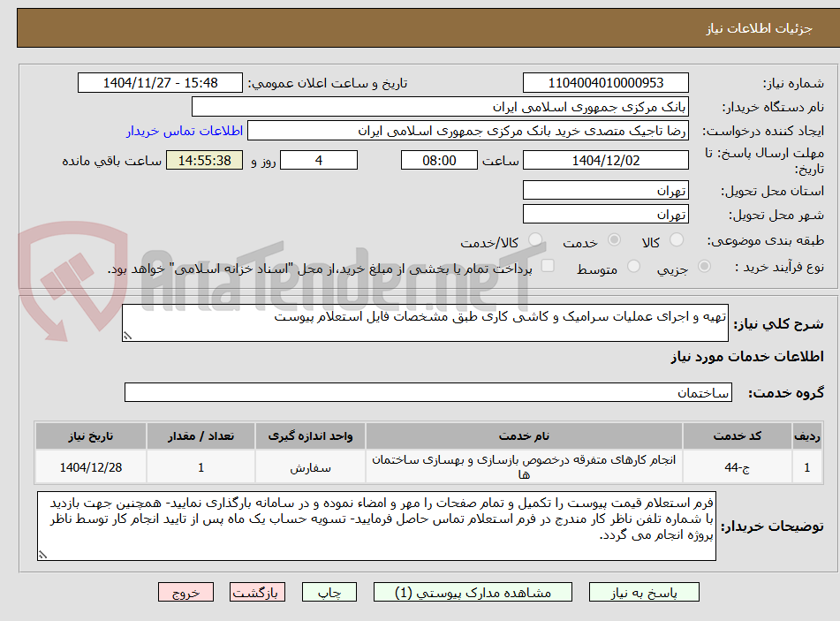The height and width of the screenshot is (621, 840).
Task: Click the چاپ print button
Action: point(329,592)
